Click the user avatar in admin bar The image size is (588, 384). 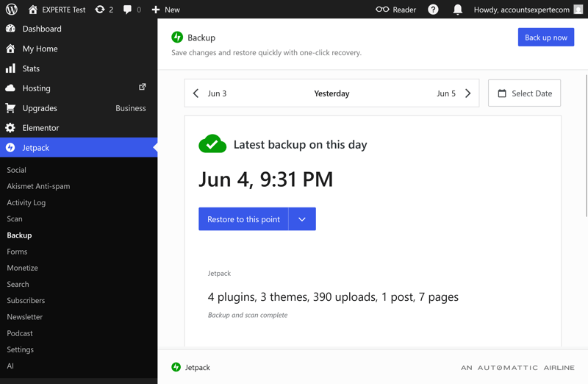[578, 10]
